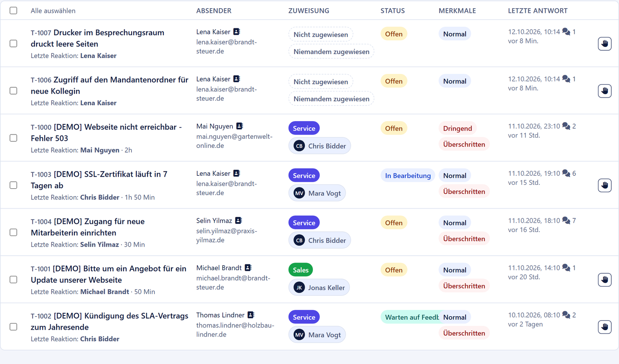Open 'Niemandem zugewiesen' selector for T-1006
The width and height of the screenshot is (619, 364).
[x=331, y=99]
